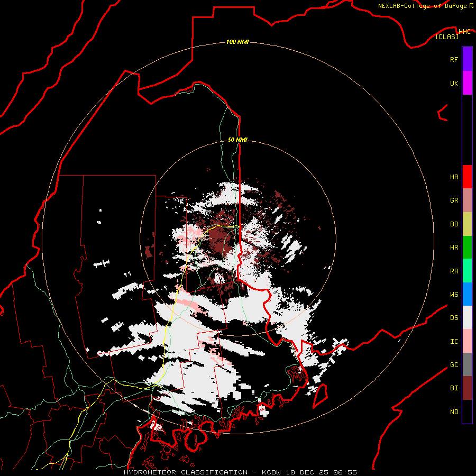The image size is (476, 476).
Task: Click the BI legend label
Action: (x=454, y=388)
